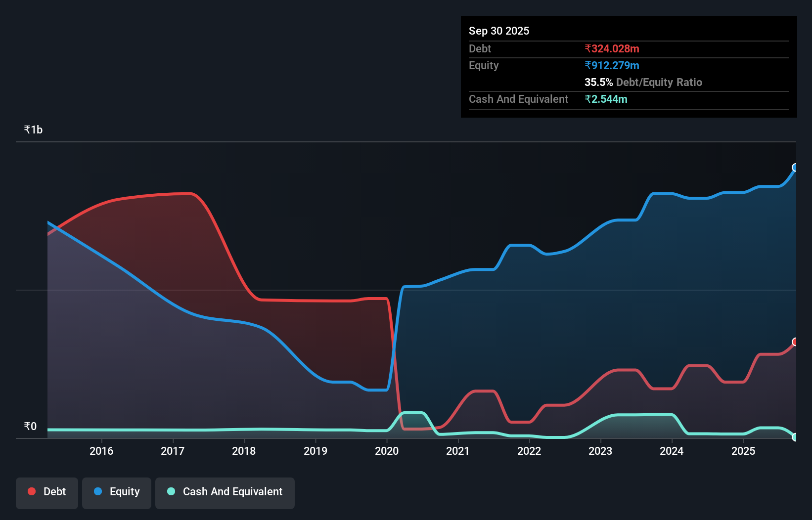Click the 2019 x-axis label
The height and width of the screenshot is (520, 812).
click(x=316, y=451)
